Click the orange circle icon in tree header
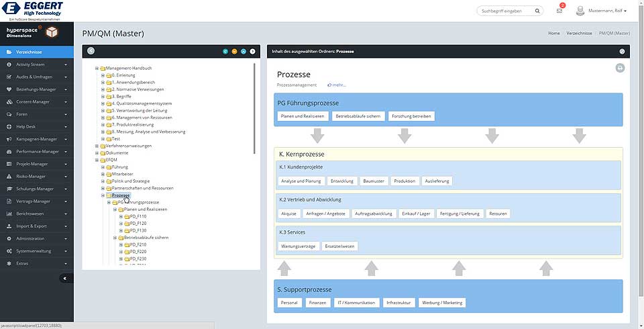Image resolution: width=644 pixels, height=329 pixels. pos(234,51)
